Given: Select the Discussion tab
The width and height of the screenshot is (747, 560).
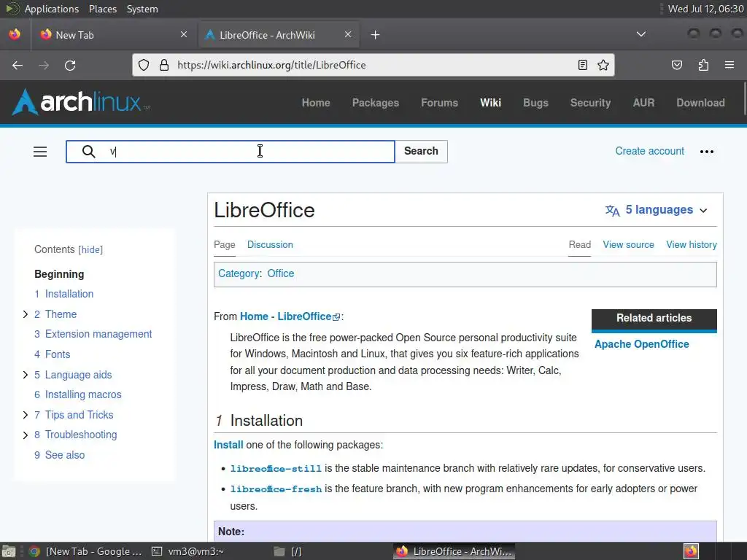Looking at the screenshot, I should point(270,245).
